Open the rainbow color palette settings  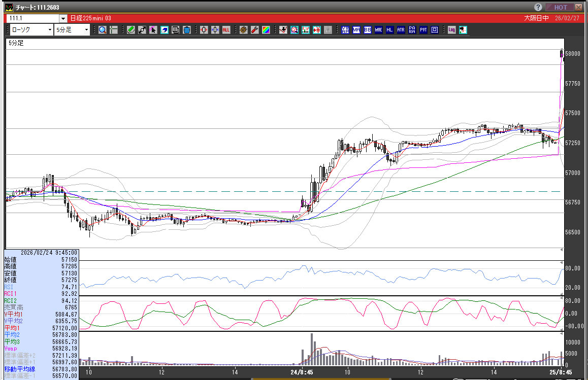pos(266,30)
